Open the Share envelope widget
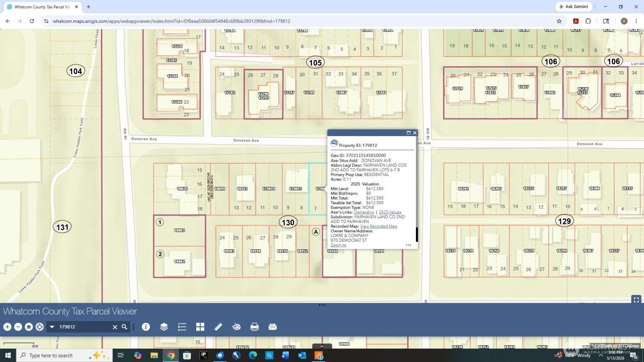The width and height of the screenshot is (644, 362). [x=273, y=327]
